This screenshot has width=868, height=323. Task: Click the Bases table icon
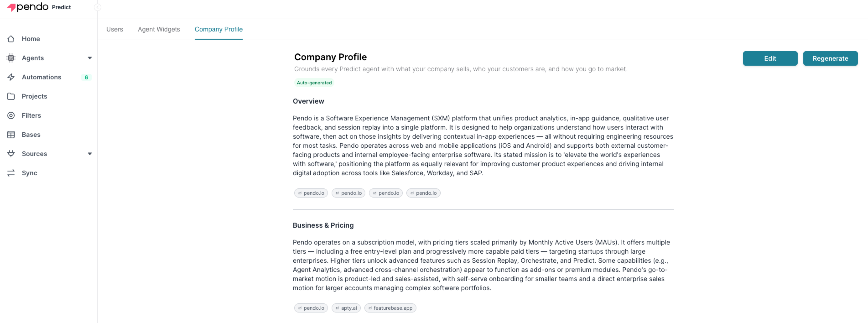pos(11,135)
